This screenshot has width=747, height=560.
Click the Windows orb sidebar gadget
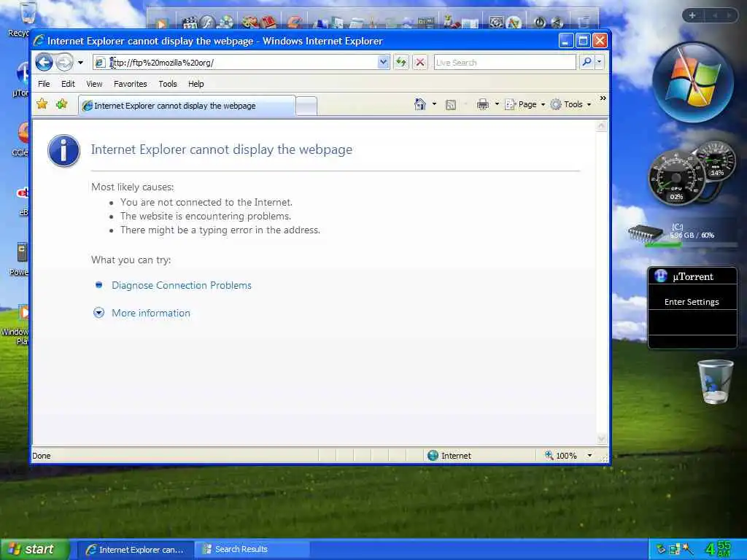[x=693, y=82]
